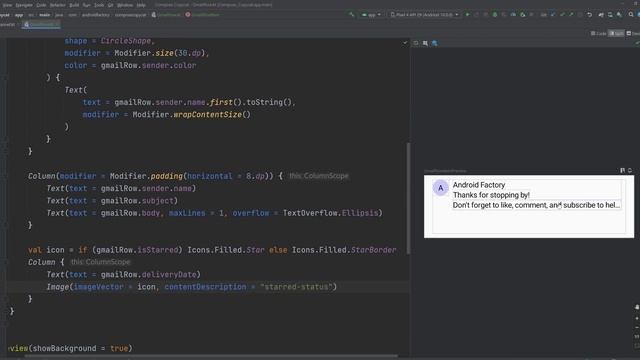Click the 'androidfactory' breadcrumb
The width and height of the screenshot is (640, 360).
(x=96, y=15)
